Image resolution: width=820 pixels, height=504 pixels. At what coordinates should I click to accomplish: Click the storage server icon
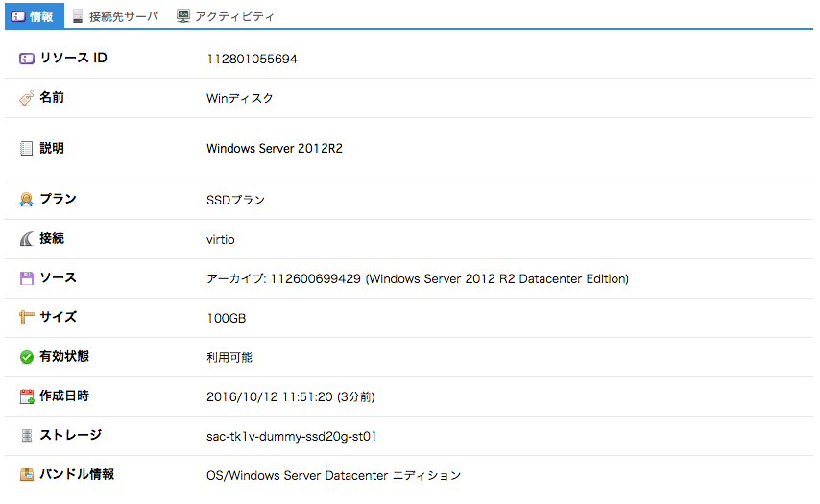27,436
